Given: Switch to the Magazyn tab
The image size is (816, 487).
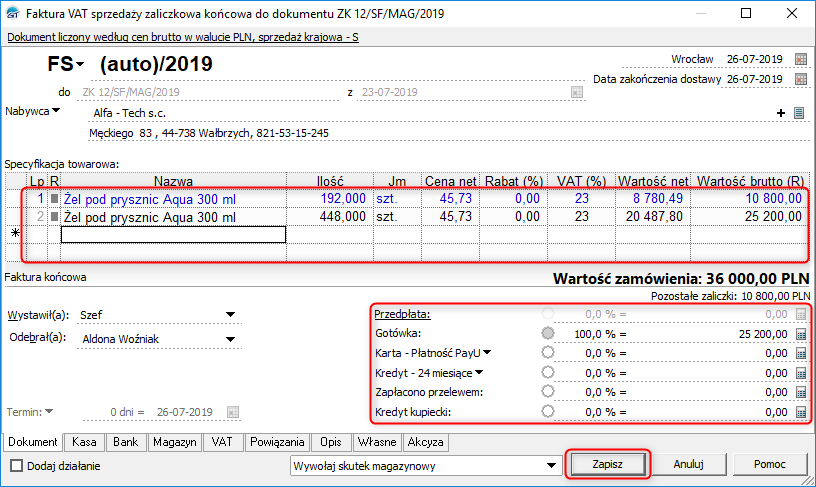Looking at the screenshot, I should click(x=176, y=441).
